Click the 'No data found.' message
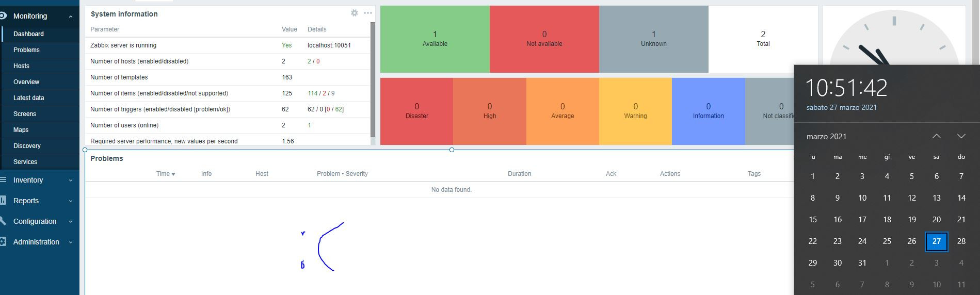The image size is (980, 295). tap(452, 190)
